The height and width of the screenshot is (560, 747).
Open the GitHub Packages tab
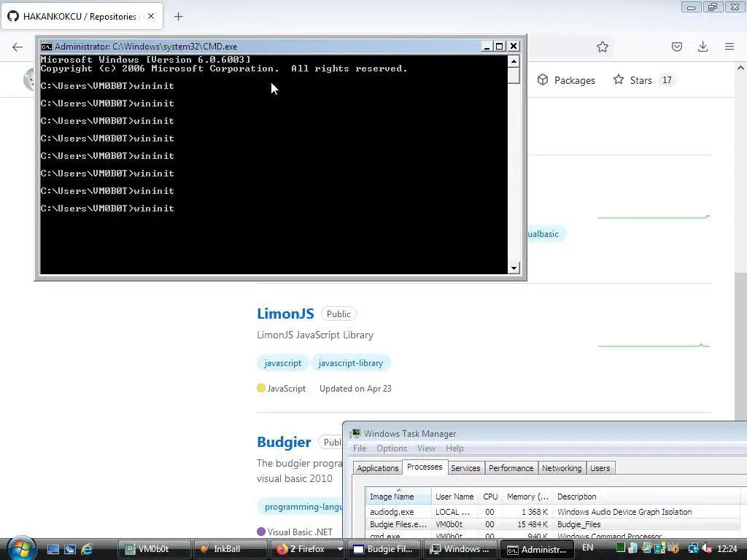(x=566, y=80)
